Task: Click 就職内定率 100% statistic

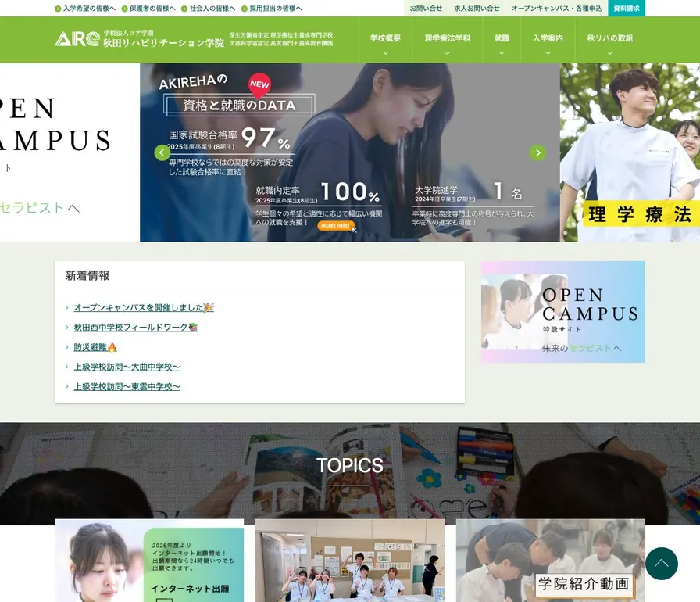Action: (318, 203)
